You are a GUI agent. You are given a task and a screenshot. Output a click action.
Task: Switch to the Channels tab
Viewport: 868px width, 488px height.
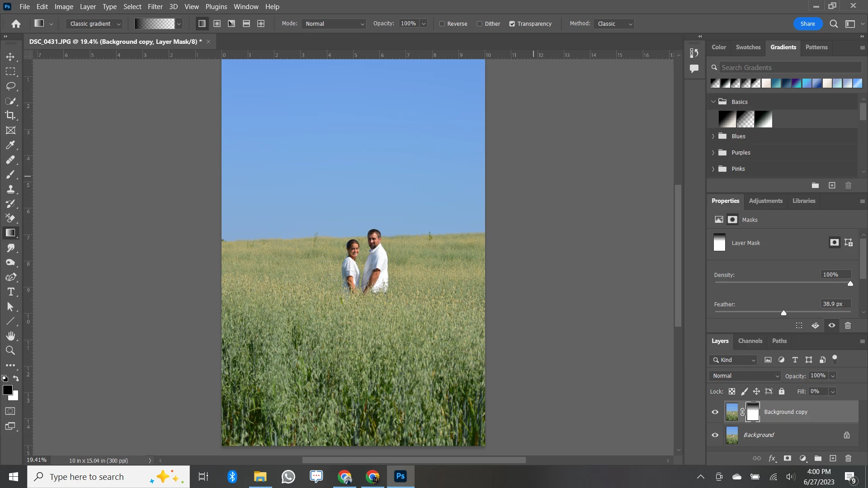point(750,341)
